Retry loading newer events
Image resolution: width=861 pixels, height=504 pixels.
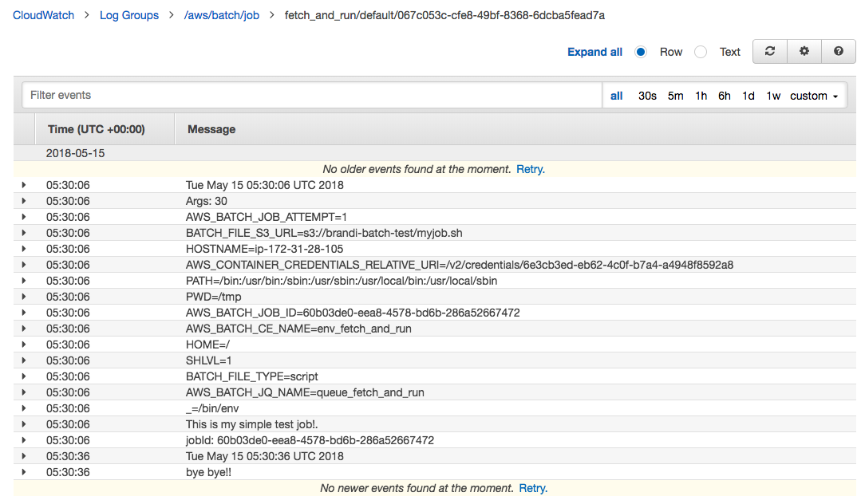coord(533,488)
